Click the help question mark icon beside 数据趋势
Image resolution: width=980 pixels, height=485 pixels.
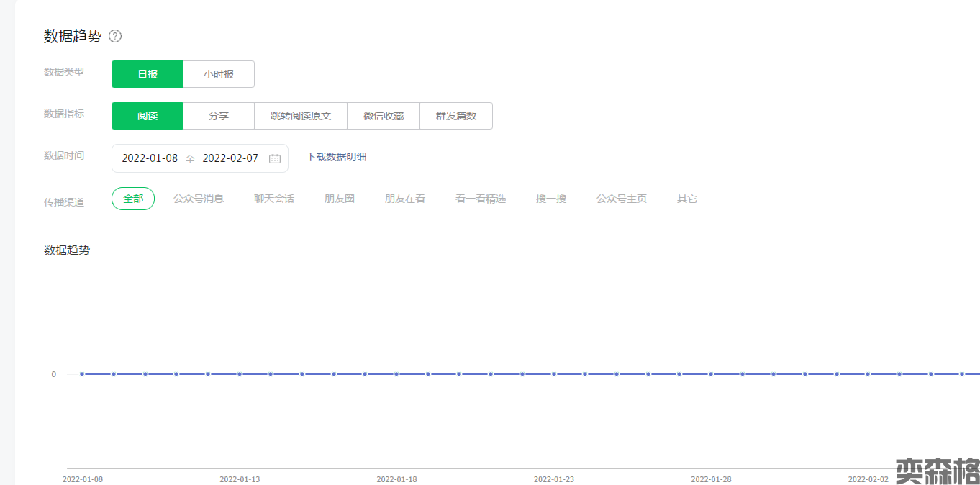115,36
